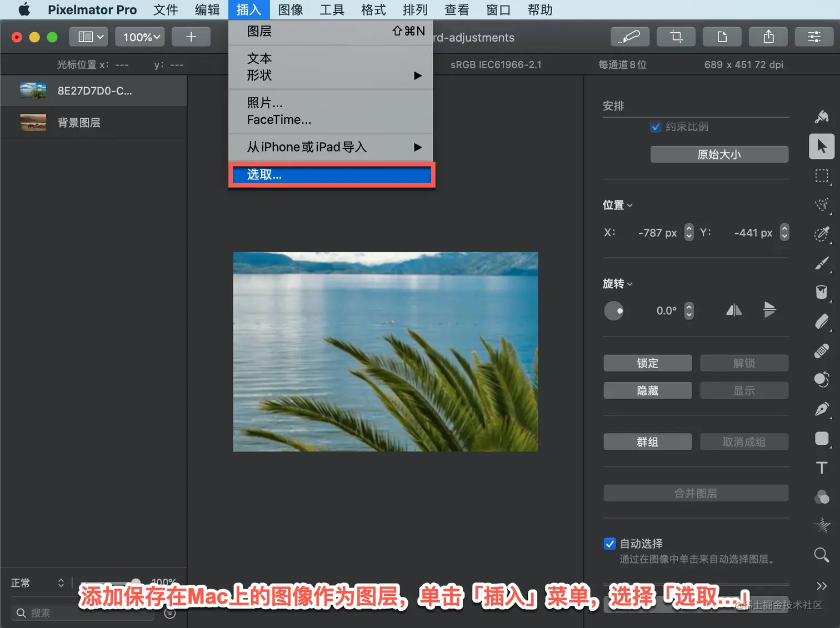The height and width of the screenshot is (628, 840).
Task: Click the lake image on the canvas
Action: click(386, 351)
